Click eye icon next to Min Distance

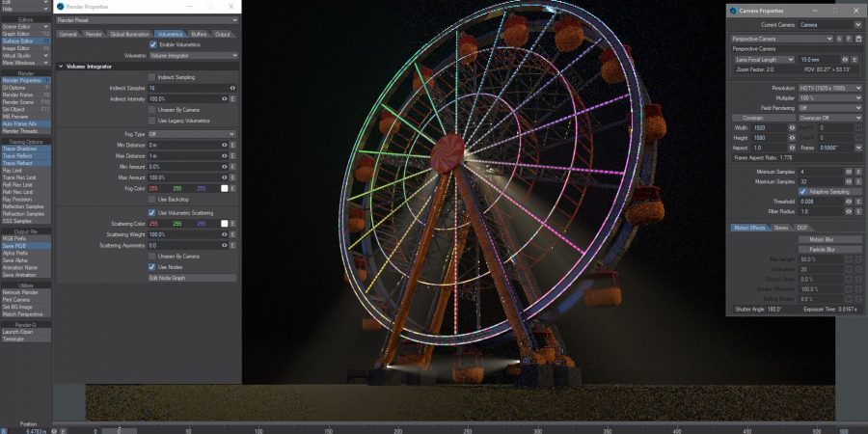[225, 145]
